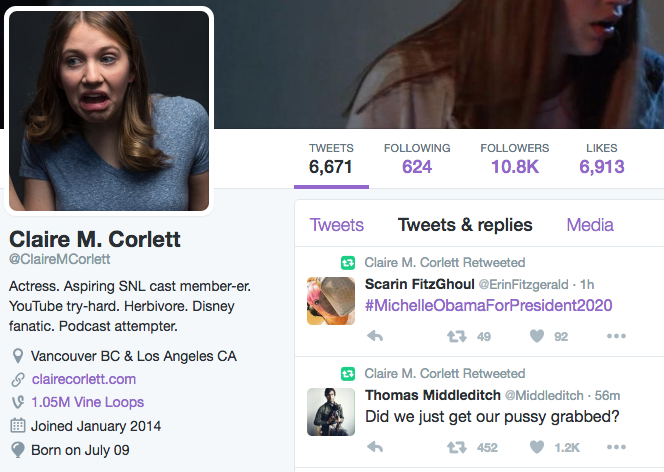Screen dimensions: 664x472
Task: Open more options on Thomas Middleditch's tweet
Action: [617, 447]
